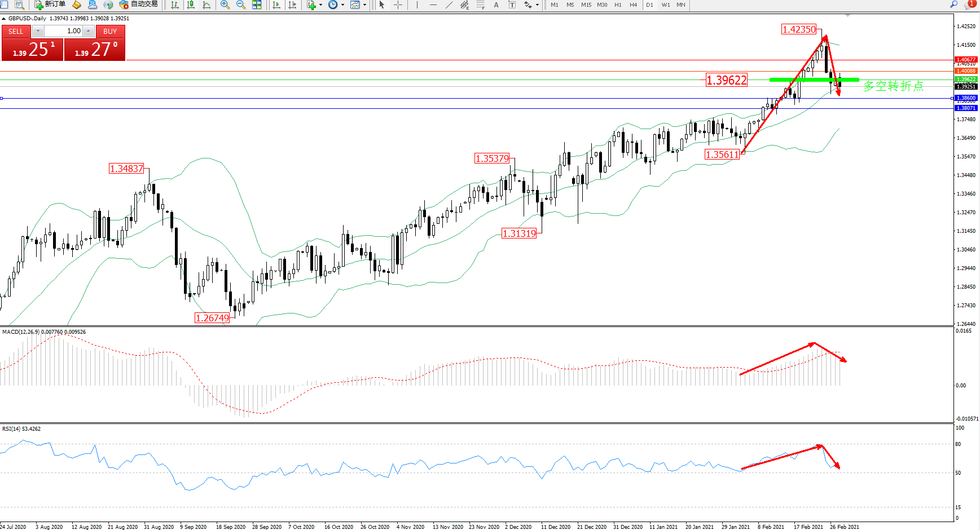Expand the periodicity clock dropdown arrow

click(342, 5)
